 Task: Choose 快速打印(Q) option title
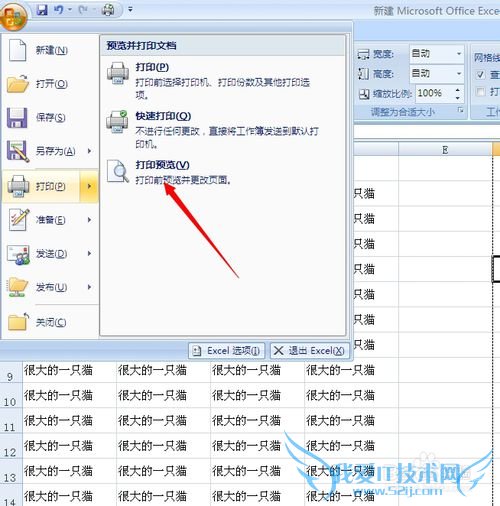point(163,116)
